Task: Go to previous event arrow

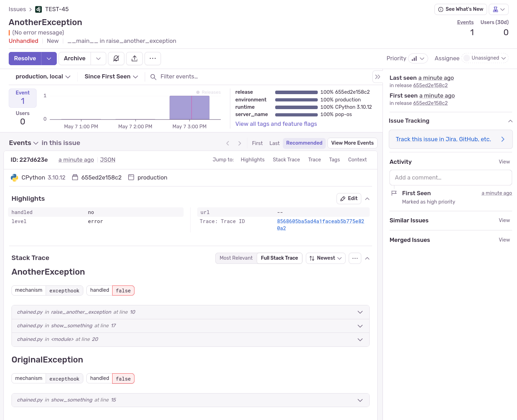Action: point(228,143)
